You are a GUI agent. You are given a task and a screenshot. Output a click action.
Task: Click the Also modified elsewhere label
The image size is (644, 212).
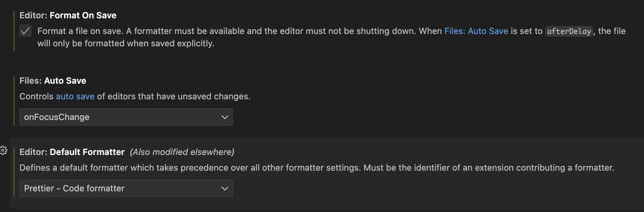coord(182,152)
